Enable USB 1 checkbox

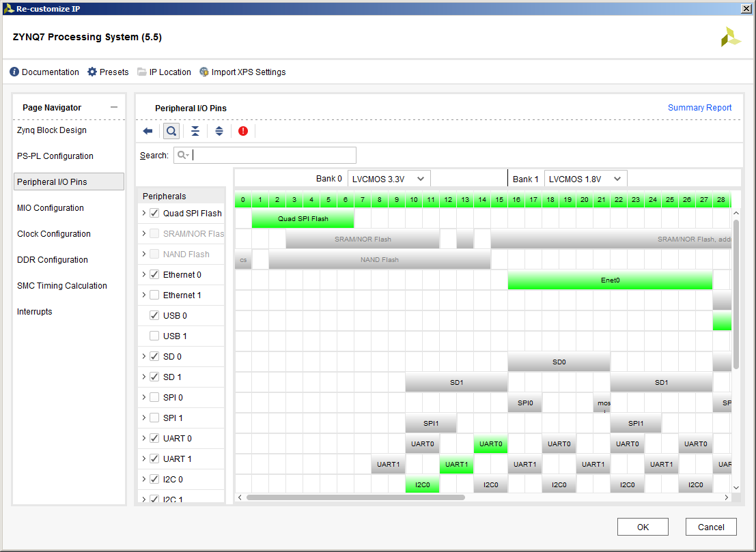[x=154, y=336]
